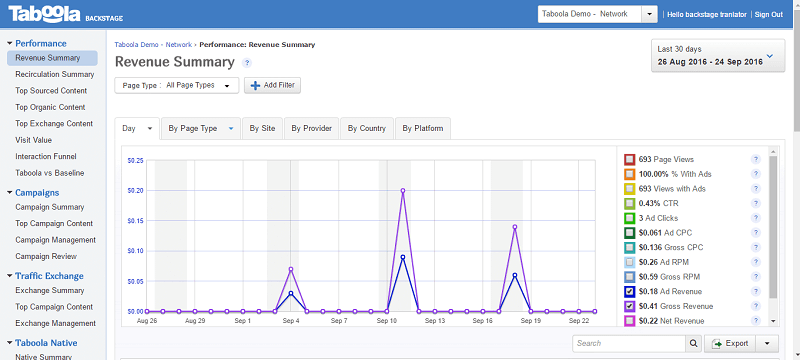Screen dimensions: 800x360
Task: Enable the % With Ads metric checkbox
Action: pos(630,174)
